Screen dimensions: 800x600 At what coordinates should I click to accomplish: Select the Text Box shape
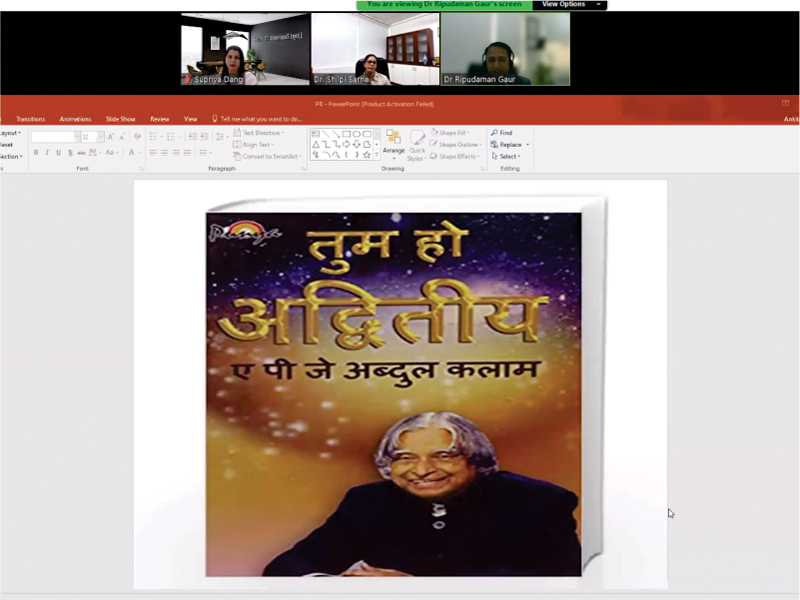(315, 134)
